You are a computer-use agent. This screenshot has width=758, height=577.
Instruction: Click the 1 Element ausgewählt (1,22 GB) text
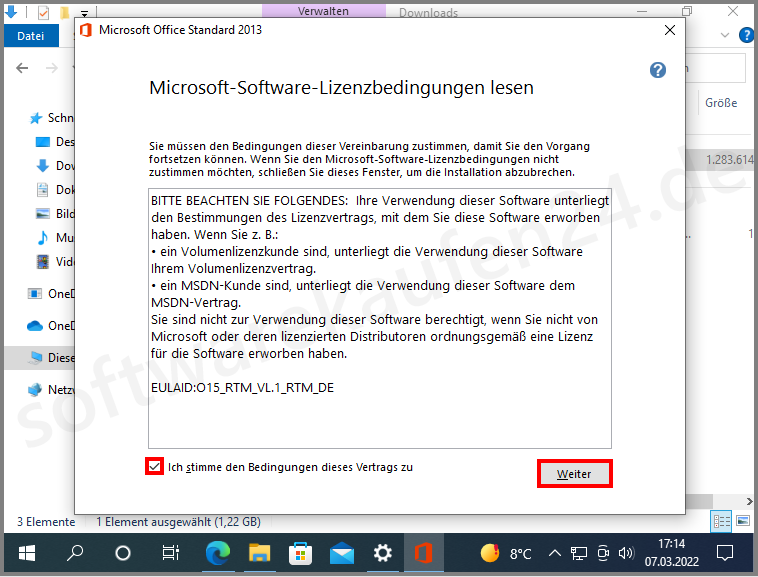pyautogui.click(x=178, y=522)
